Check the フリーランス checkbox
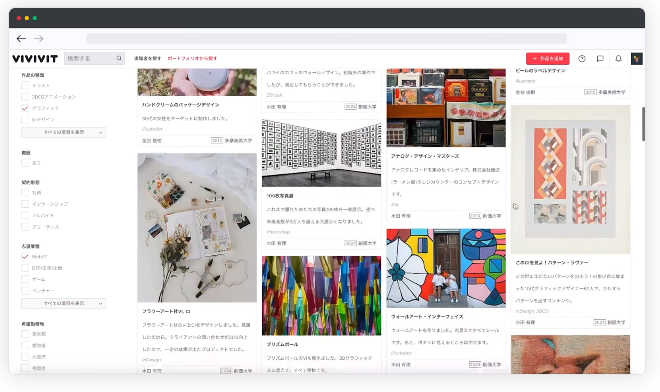Screen dimensions: 660x392 pos(25,227)
